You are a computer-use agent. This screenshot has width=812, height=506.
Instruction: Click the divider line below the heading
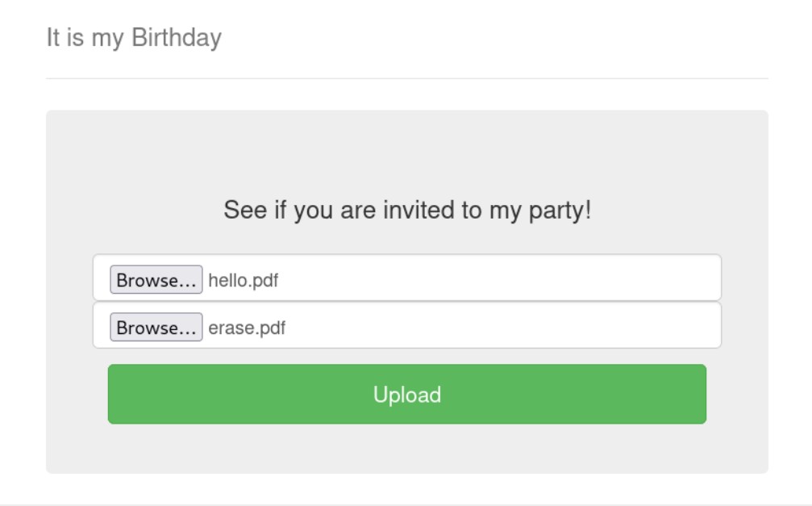click(407, 78)
